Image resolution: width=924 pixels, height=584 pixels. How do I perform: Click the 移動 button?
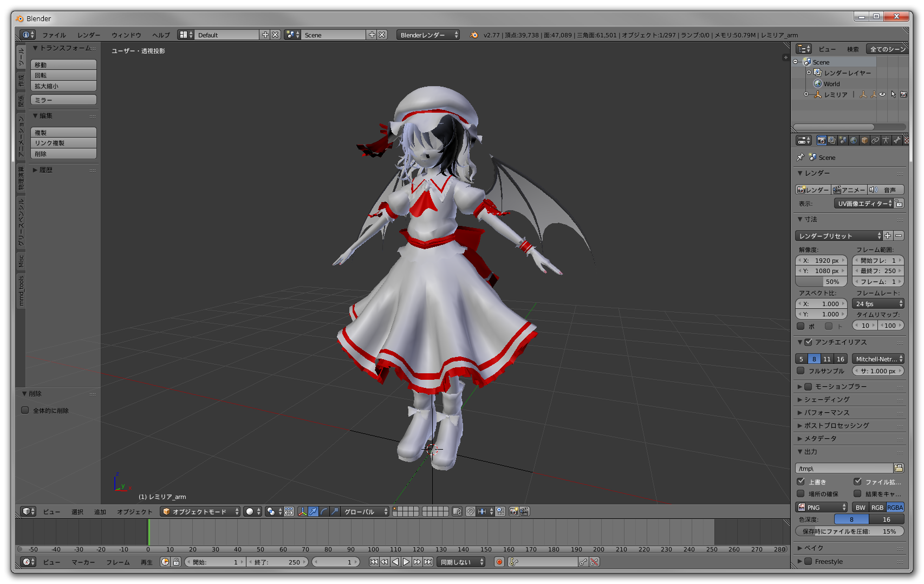[63, 64]
